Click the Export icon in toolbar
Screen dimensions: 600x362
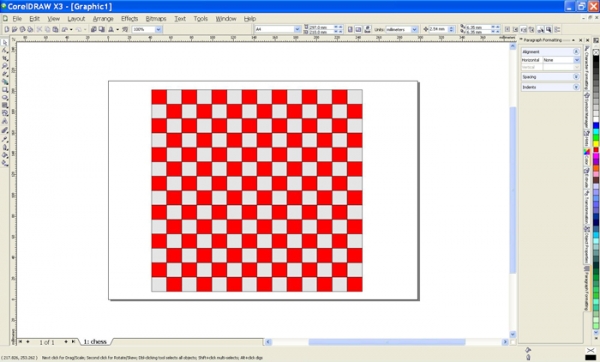coord(101,29)
